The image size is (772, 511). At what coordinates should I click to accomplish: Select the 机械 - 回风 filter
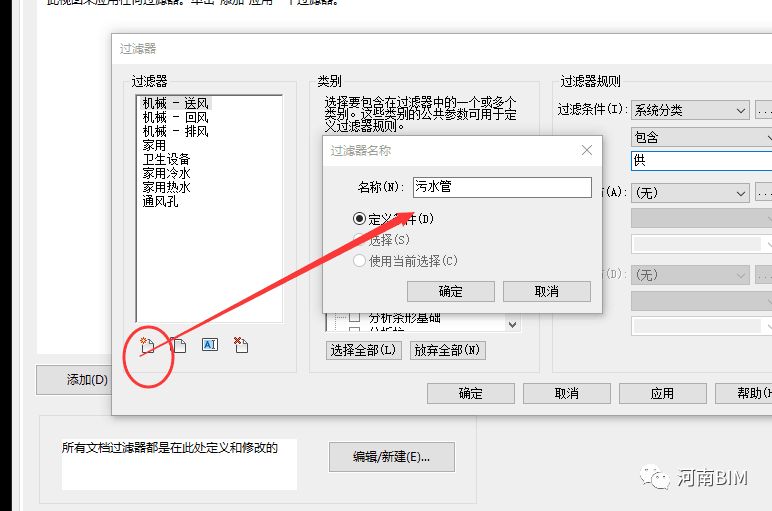click(x=175, y=117)
